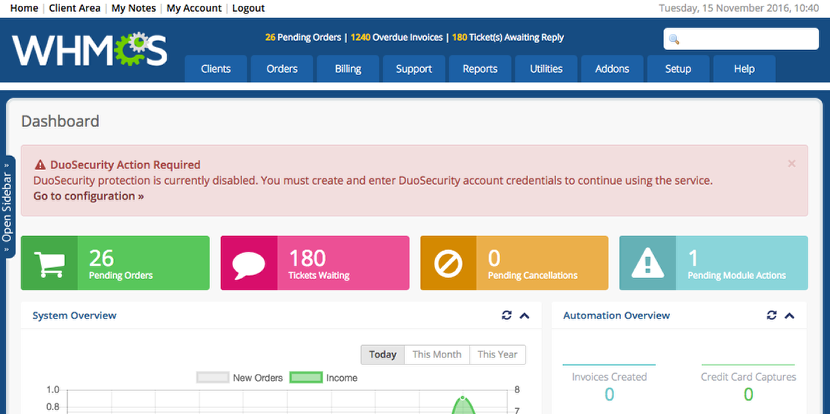Open the green Pending Orders card

(x=115, y=263)
